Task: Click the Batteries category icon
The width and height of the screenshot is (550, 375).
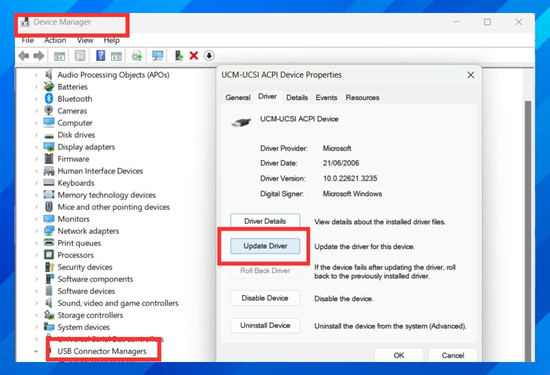Action: pyautogui.click(x=49, y=86)
